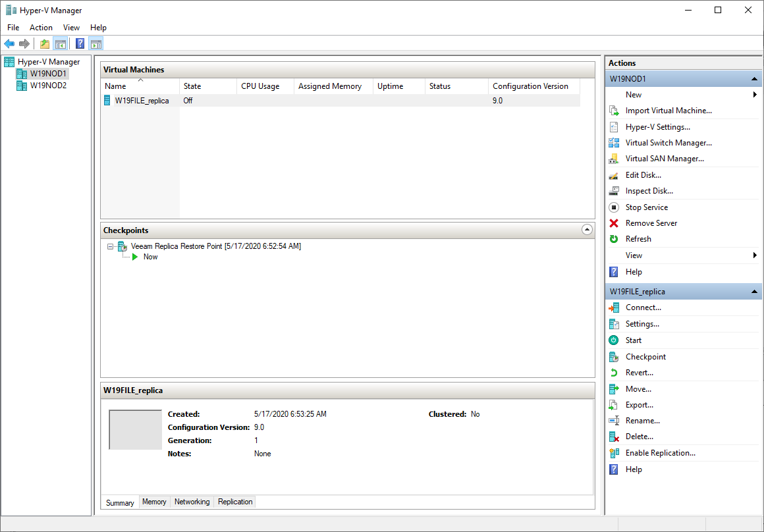
Task: Toggle the Show/Hide Action Pane toolbar icon
Action: click(96, 44)
